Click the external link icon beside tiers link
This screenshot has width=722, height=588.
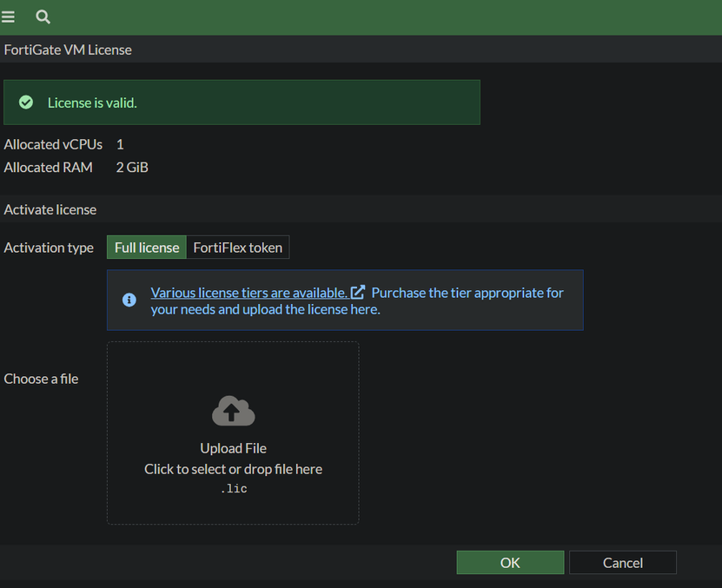click(x=358, y=293)
